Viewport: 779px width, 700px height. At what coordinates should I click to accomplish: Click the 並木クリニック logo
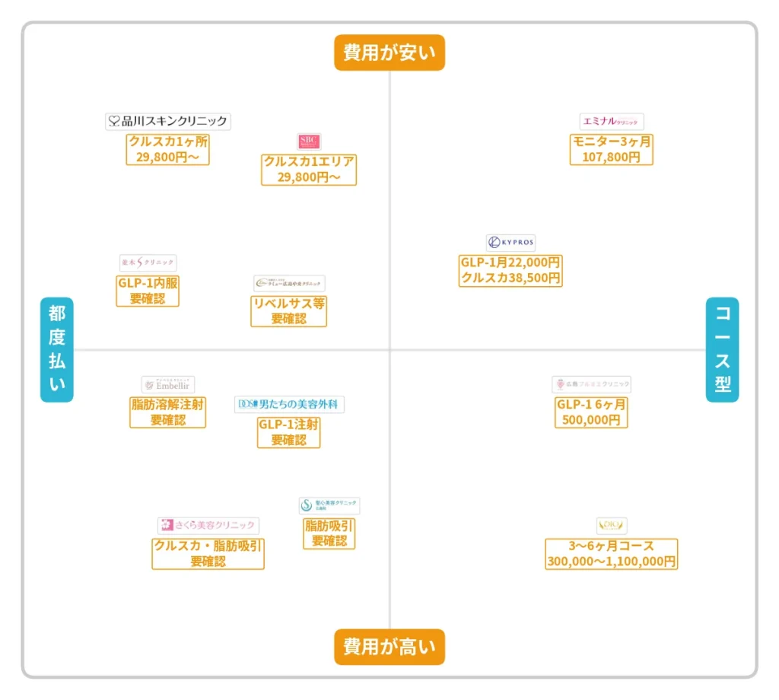tap(148, 262)
